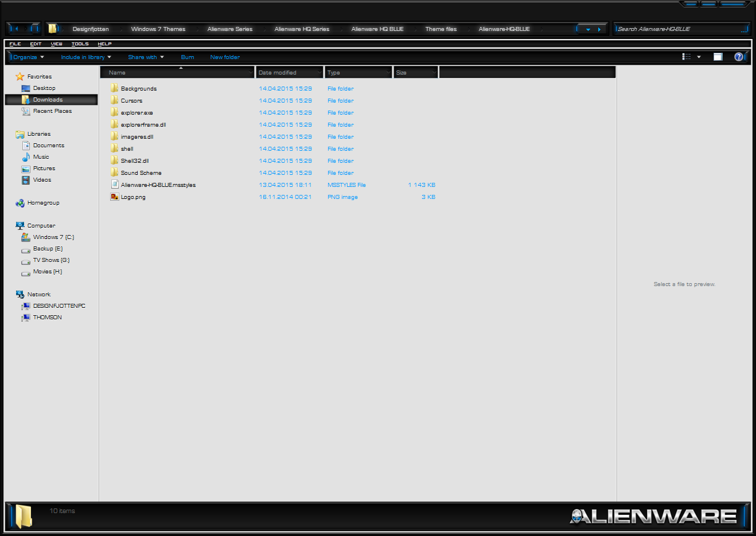Click the THOMSON computer icon
The width and height of the screenshot is (756, 536).
coord(26,318)
